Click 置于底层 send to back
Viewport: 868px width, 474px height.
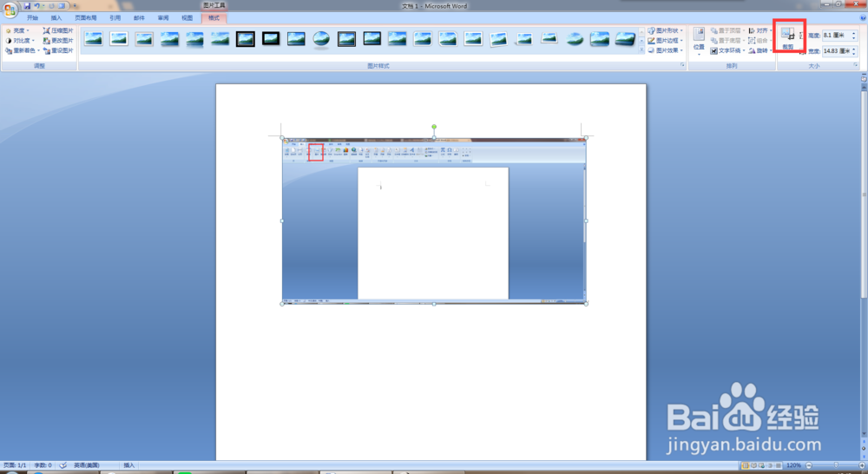tap(727, 41)
